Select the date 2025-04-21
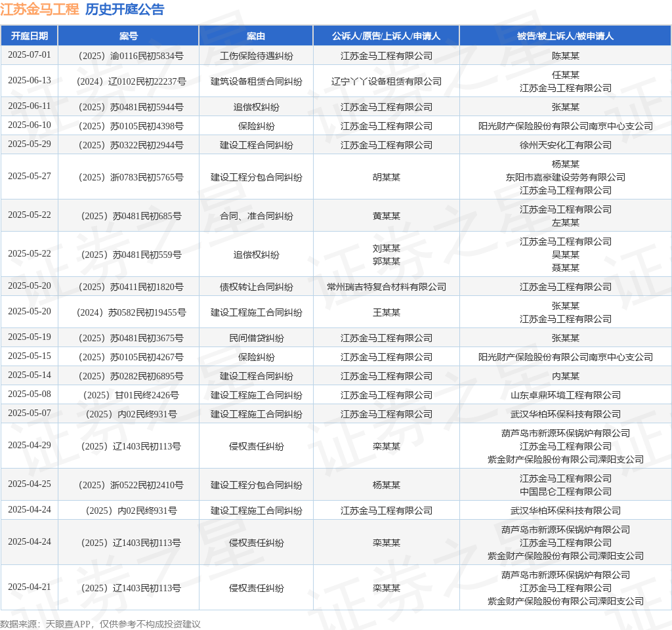The image size is (672, 630). [x=29, y=587]
